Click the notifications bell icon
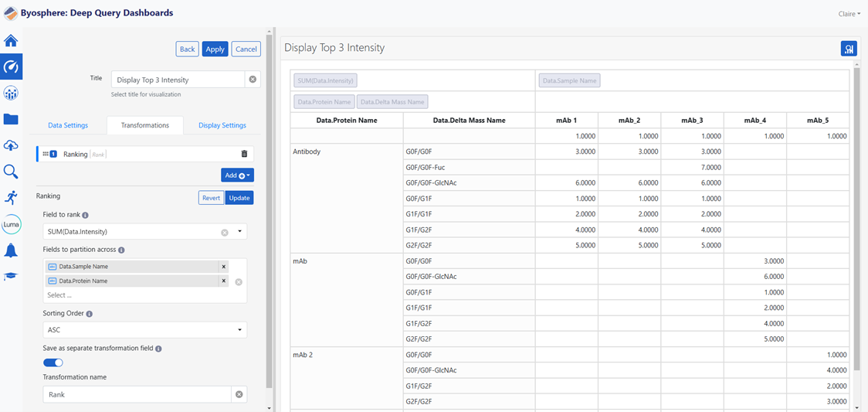This screenshot has width=868, height=412. (x=11, y=251)
